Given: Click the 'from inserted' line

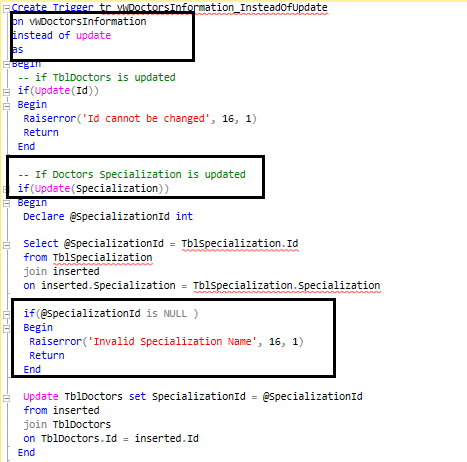Looking at the screenshot, I should click(x=61, y=410).
